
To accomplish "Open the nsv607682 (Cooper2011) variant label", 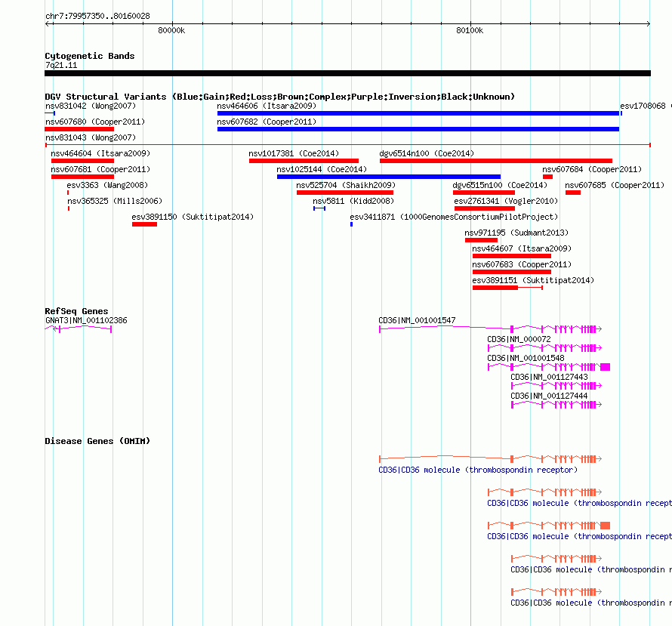I will (x=267, y=122).
